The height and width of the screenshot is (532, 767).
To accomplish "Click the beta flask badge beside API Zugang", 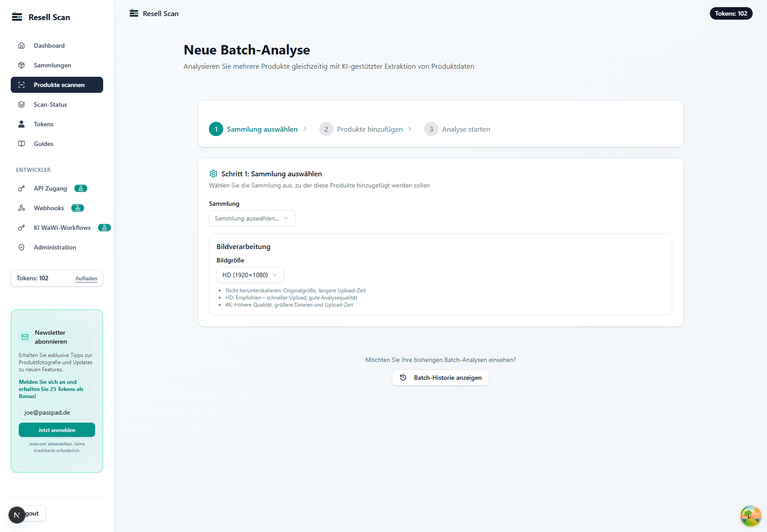I will [81, 188].
